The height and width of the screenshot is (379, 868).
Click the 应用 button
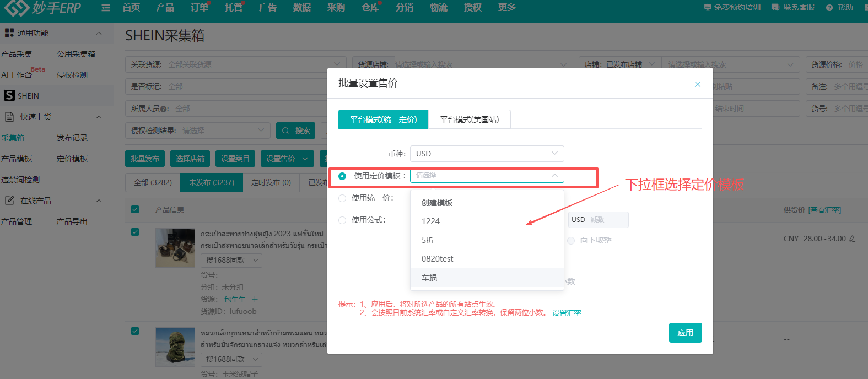click(685, 333)
